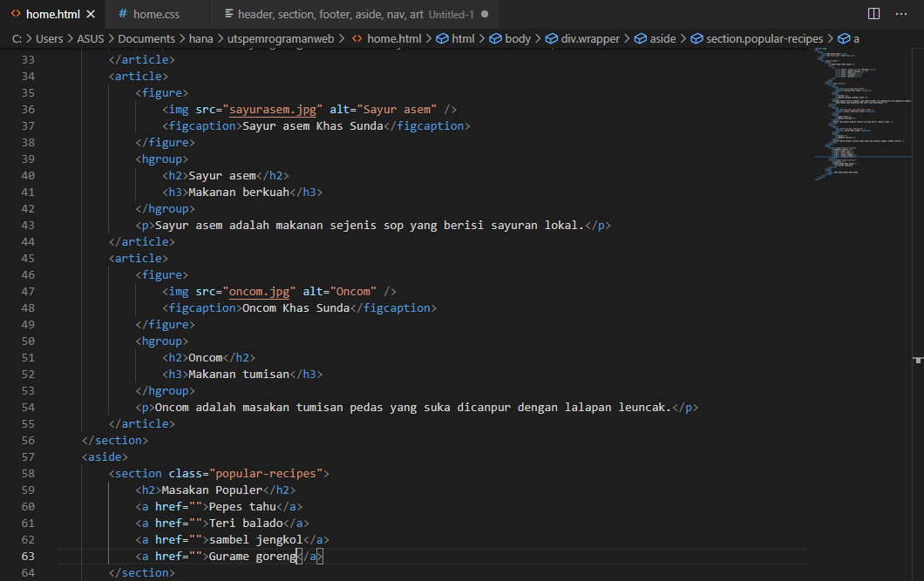Click the opening aside tag

[105, 456]
